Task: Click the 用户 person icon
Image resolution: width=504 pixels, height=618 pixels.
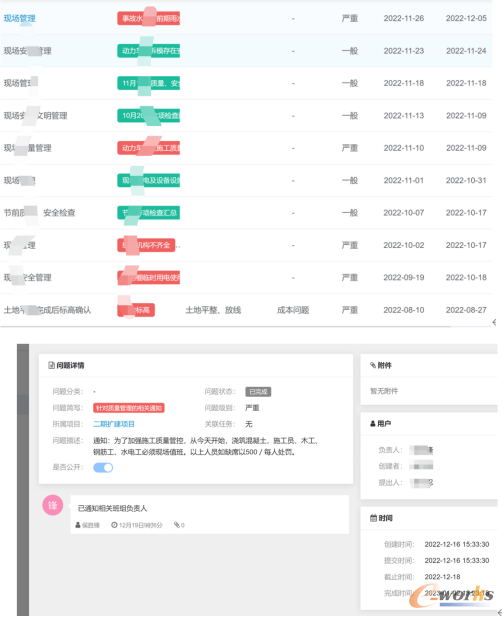Action: click(x=373, y=424)
